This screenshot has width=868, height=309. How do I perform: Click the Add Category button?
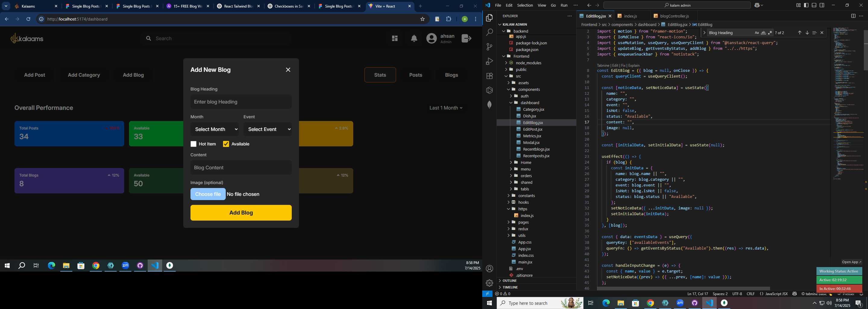click(x=84, y=75)
